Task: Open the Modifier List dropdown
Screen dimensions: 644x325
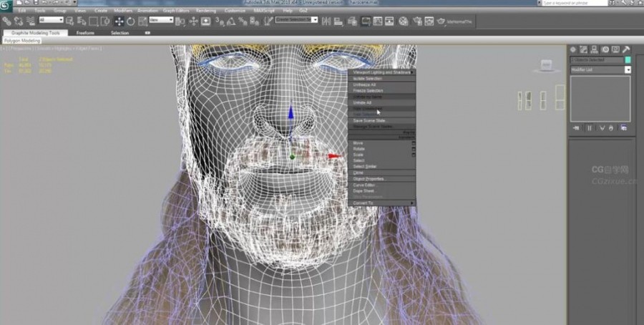Action: [601, 70]
